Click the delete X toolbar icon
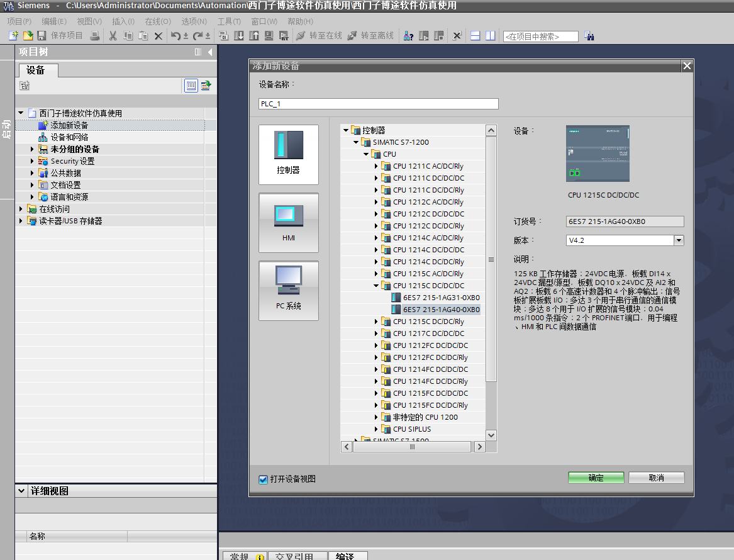Screen dimensions: 734x560 (x=158, y=36)
